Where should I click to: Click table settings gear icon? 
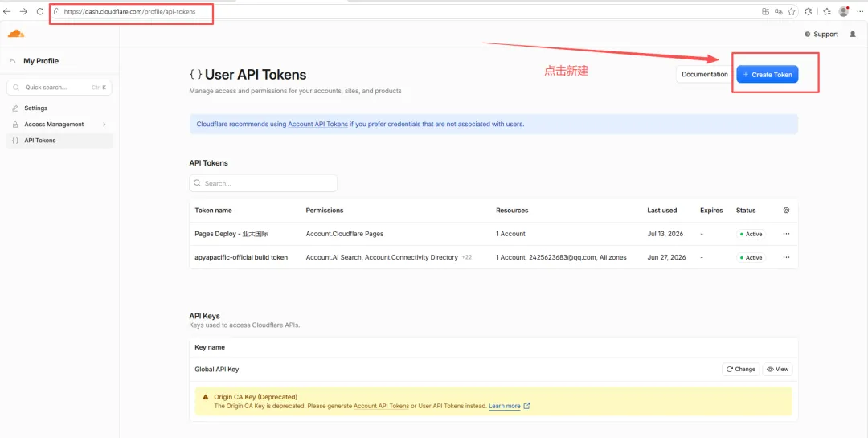point(787,211)
